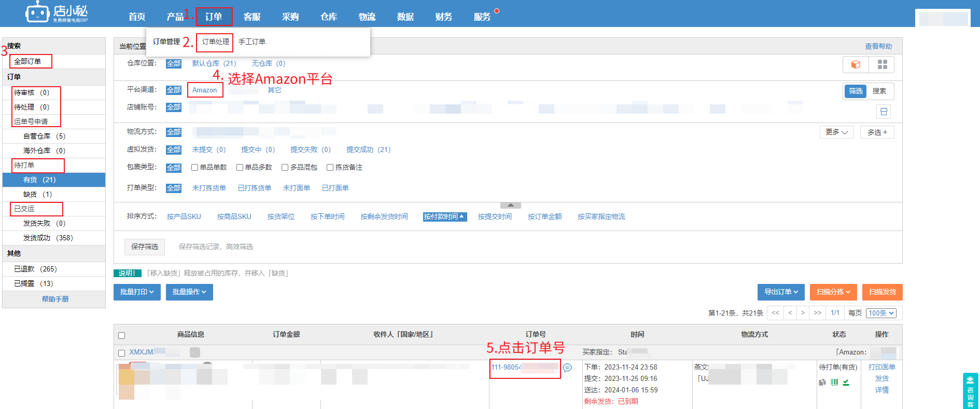Expand 更多 logistics options
Screen dimensions: 980x409
tap(837, 132)
